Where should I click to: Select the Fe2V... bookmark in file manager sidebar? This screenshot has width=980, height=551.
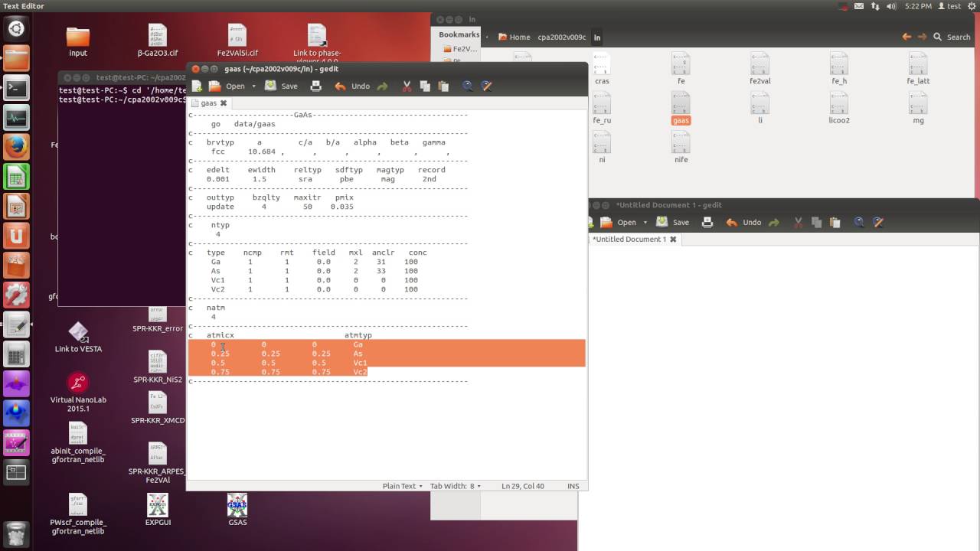pos(459,49)
